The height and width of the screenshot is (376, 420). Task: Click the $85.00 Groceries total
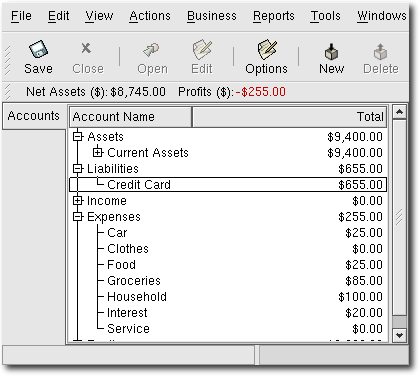pos(364,281)
